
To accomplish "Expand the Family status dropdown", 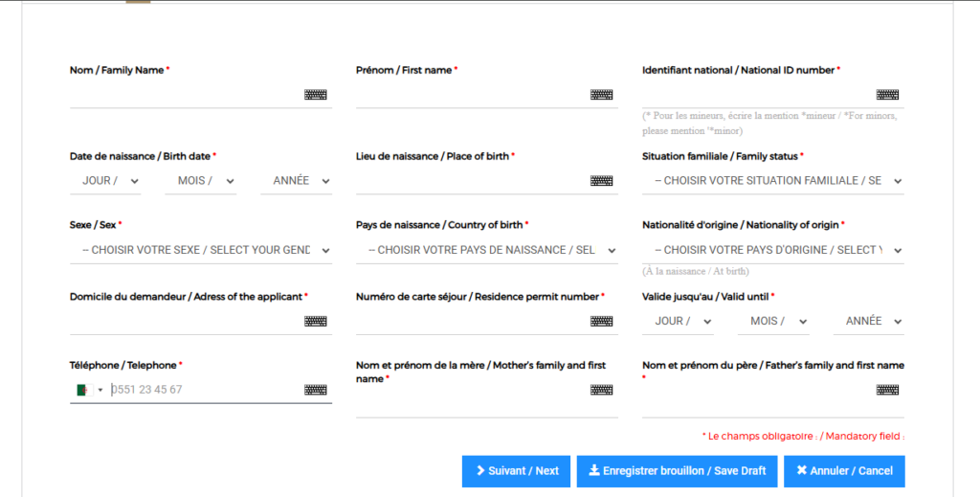I will click(x=773, y=181).
